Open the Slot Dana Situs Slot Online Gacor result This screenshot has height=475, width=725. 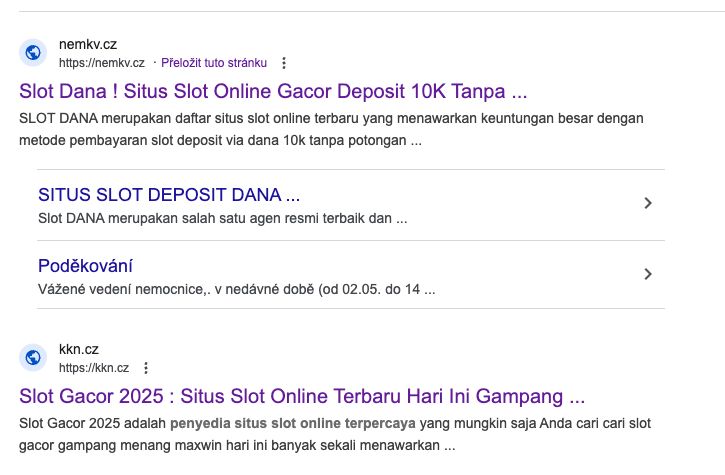[273, 91]
